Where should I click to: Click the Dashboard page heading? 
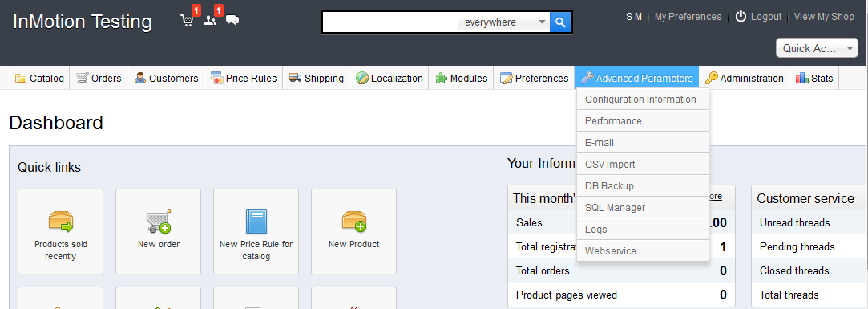pyautogui.click(x=56, y=123)
